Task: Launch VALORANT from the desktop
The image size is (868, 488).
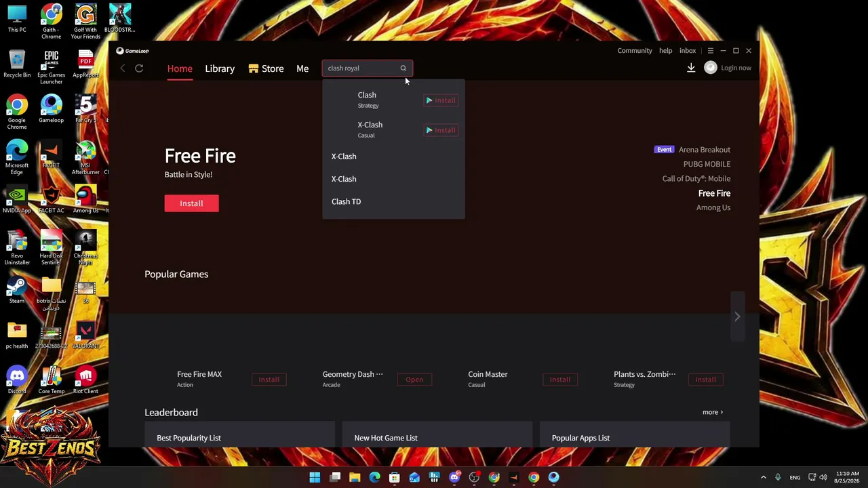Action: (85, 335)
